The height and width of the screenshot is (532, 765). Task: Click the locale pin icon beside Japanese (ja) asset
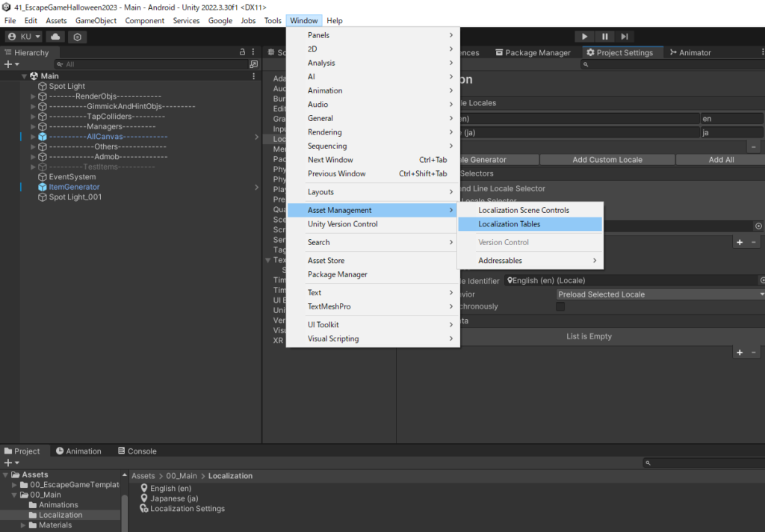pos(144,498)
